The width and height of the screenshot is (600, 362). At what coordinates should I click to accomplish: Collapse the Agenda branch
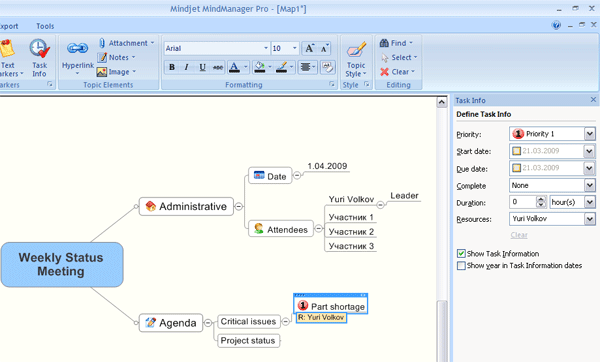click(x=208, y=323)
